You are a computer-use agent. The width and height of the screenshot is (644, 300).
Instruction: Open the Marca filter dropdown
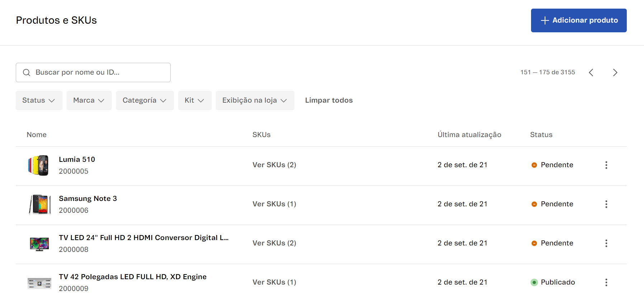pos(89,100)
